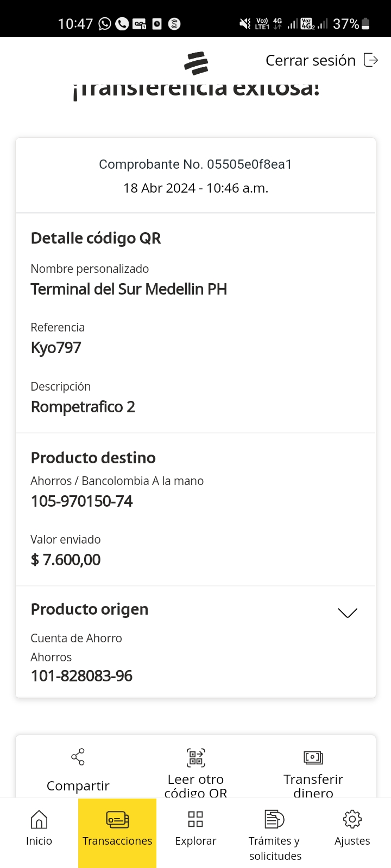The height and width of the screenshot is (868, 391).
Task: Tap the money icon for Transferir dinero
Action: tap(313, 757)
